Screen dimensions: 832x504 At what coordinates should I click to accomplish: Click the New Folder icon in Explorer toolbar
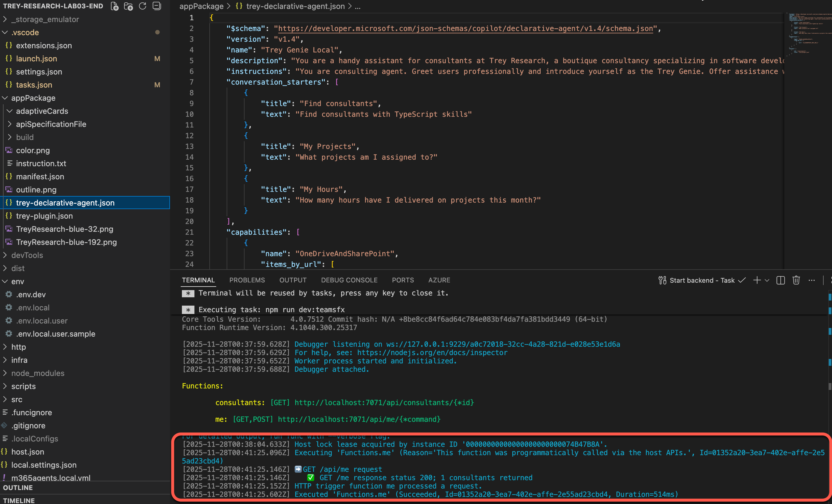coord(129,6)
